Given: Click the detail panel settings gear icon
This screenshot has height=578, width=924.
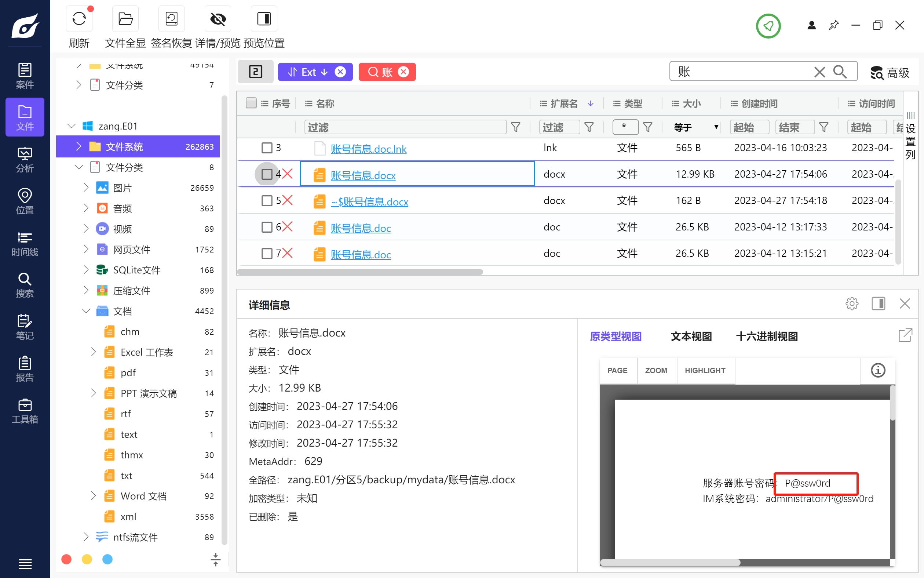Looking at the screenshot, I should tap(851, 303).
